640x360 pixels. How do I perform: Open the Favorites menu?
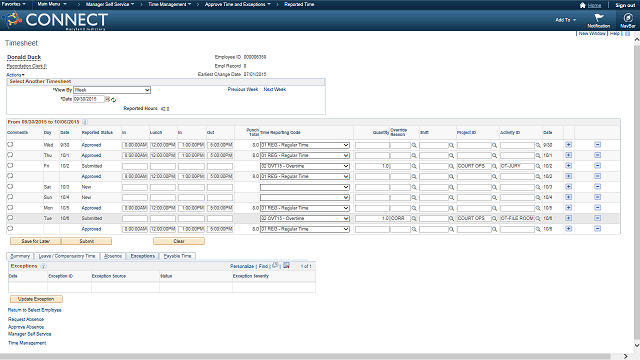14,4
